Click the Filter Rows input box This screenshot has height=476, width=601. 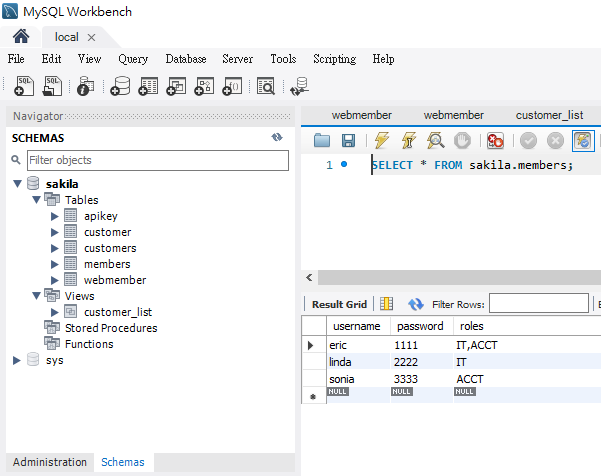coord(539,303)
